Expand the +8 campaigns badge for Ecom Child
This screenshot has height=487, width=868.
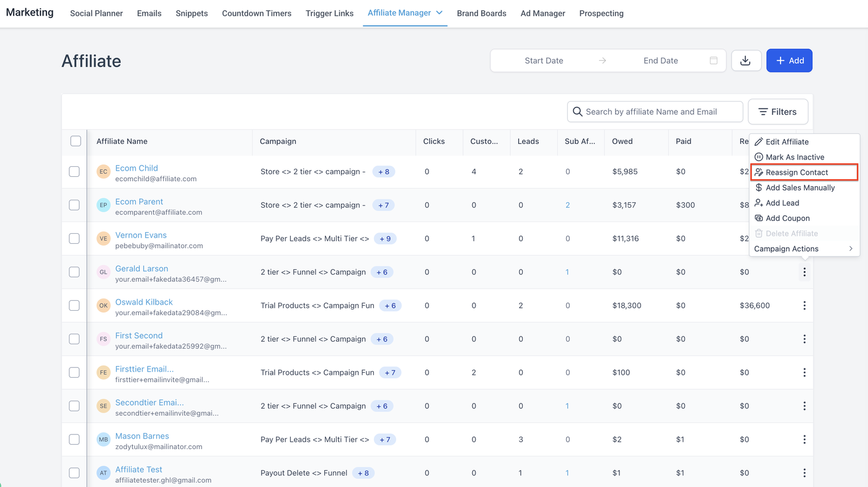[384, 172]
